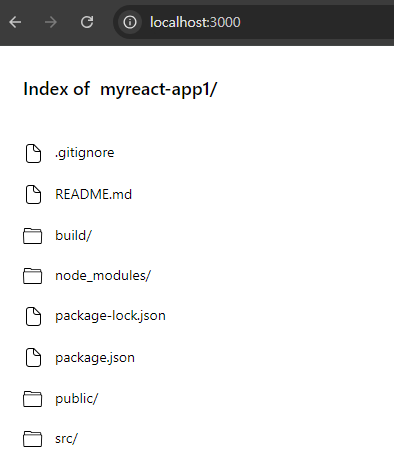
Task: Click the browser forward arrow
Action: click(x=51, y=22)
